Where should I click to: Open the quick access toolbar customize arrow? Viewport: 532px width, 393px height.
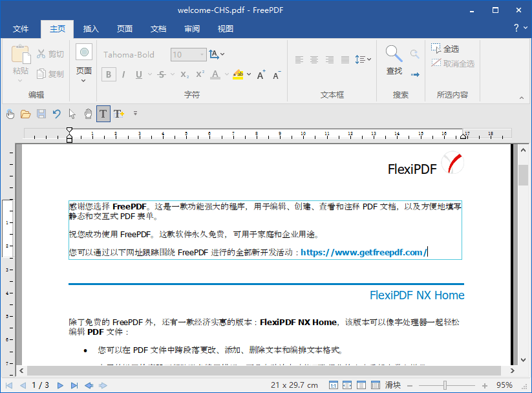(135, 113)
